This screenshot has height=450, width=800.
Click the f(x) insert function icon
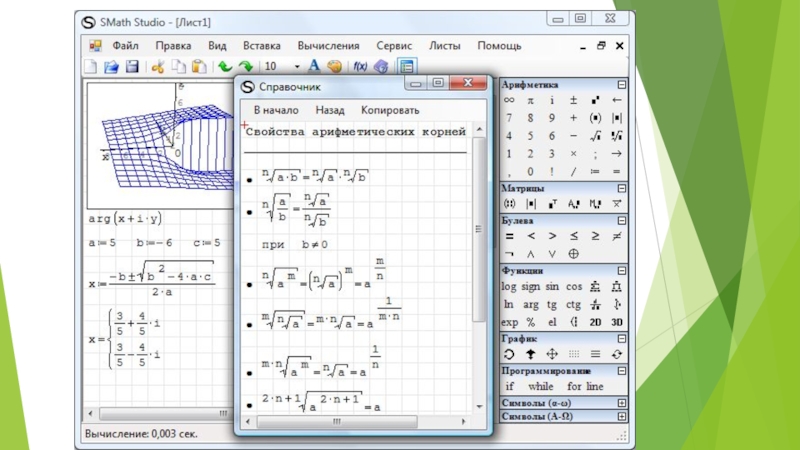pos(360,66)
